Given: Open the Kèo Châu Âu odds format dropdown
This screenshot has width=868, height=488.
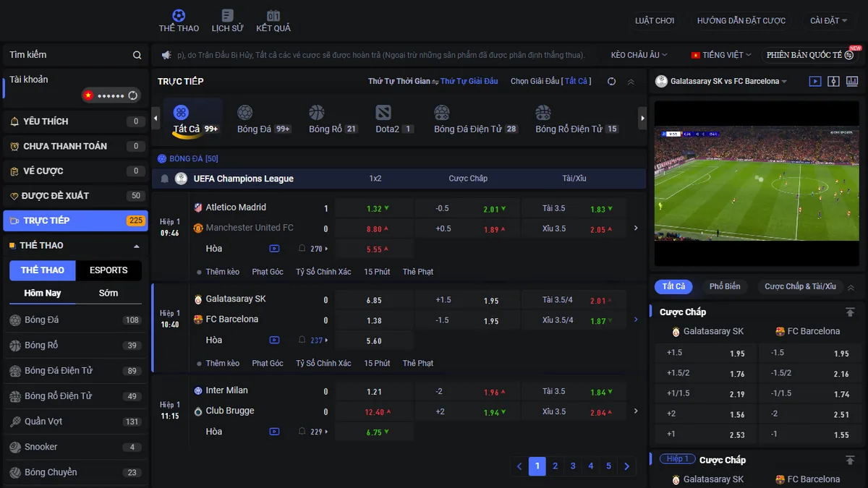Looking at the screenshot, I should point(639,55).
